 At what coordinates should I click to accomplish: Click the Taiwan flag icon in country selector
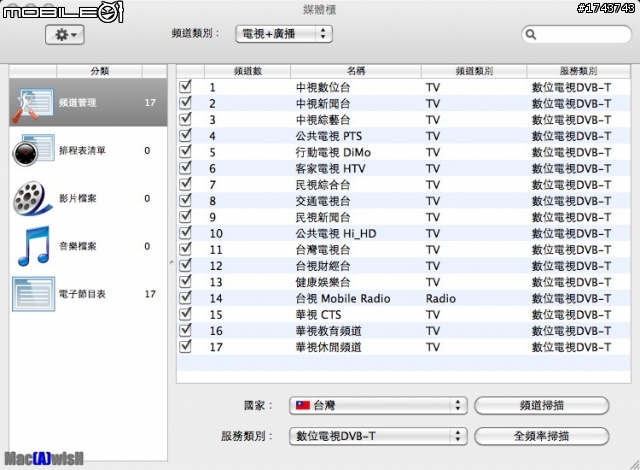[303, 405]
